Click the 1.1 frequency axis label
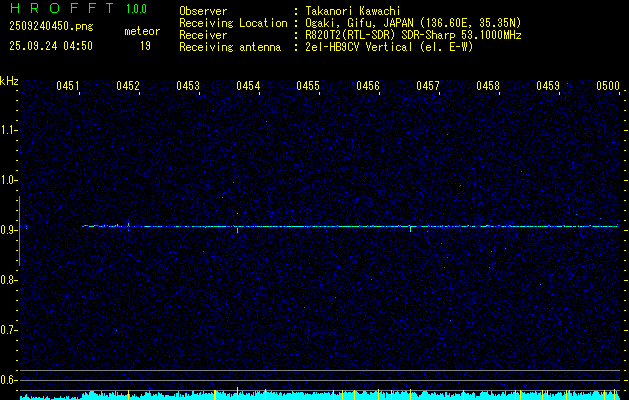629x400 pixels. pyautogui.click(x=7, y=130)
